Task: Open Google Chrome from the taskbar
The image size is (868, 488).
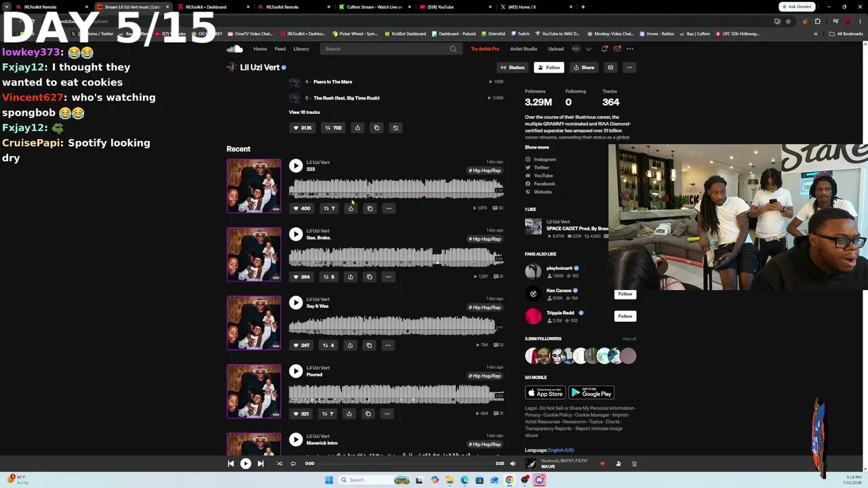Action: (x=509, y=480)
